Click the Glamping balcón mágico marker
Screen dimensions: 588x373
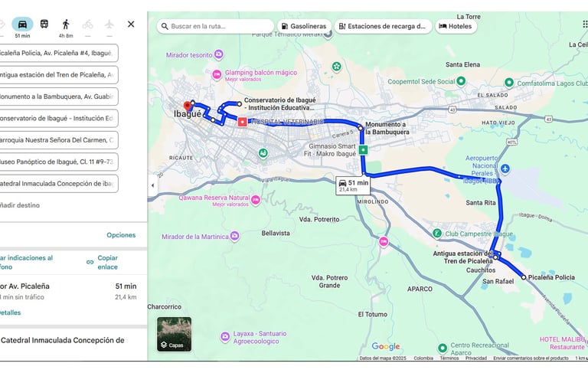[217, 74]
